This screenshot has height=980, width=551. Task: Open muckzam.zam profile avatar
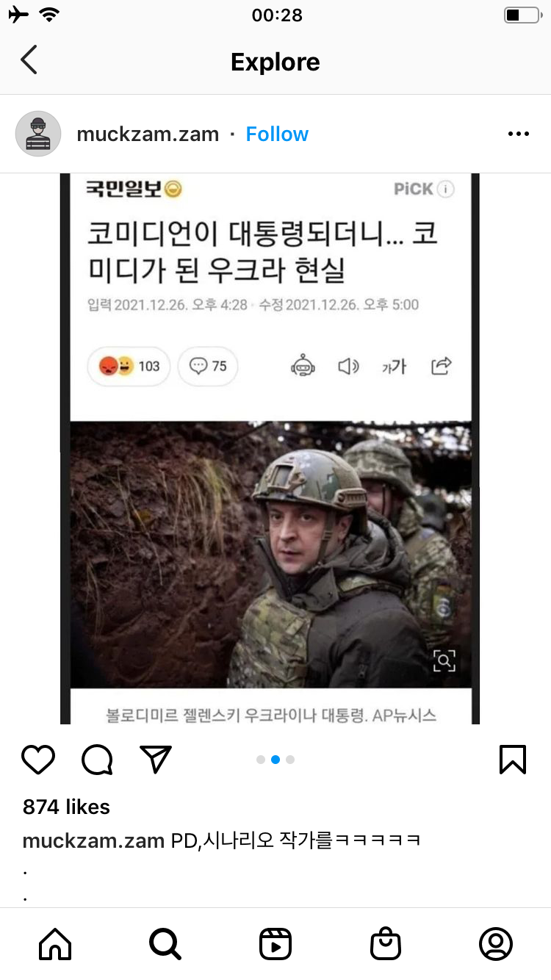[38, 134]
